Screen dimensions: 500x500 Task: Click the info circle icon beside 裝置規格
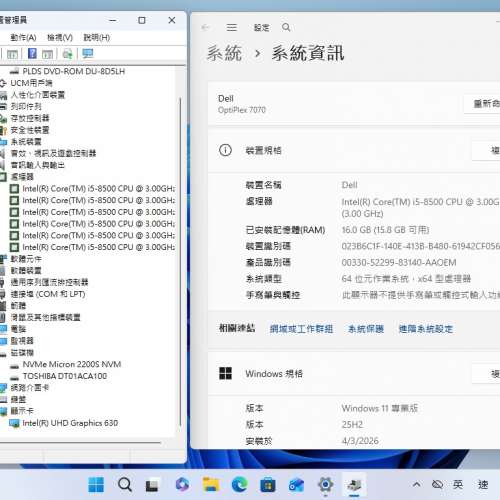click(x=225, y=150)
